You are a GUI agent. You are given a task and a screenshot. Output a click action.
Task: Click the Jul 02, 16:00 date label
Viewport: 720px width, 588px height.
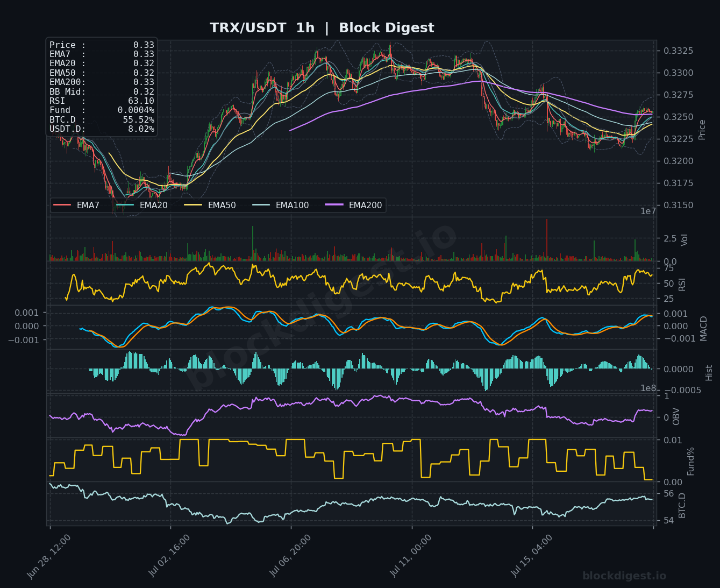169,556
